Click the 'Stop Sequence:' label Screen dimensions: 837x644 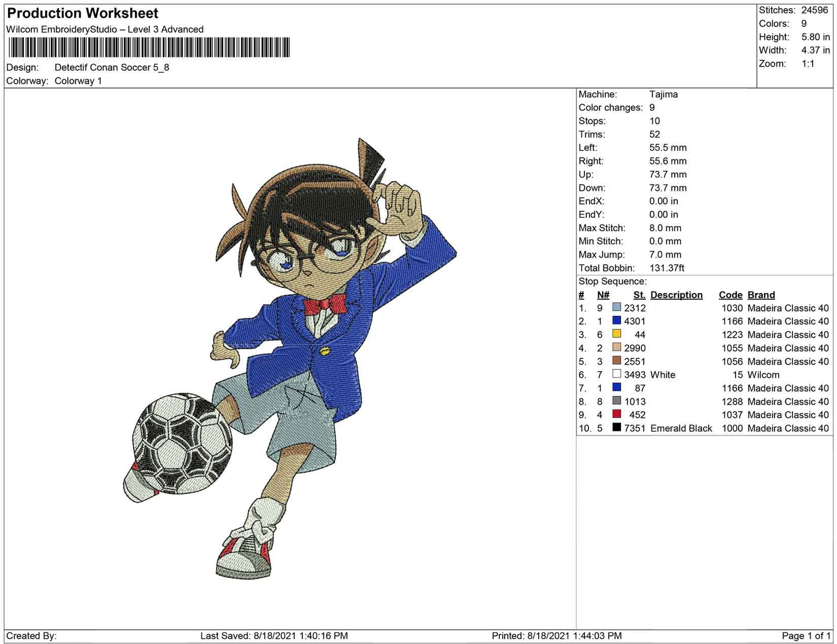click(612, 281)
